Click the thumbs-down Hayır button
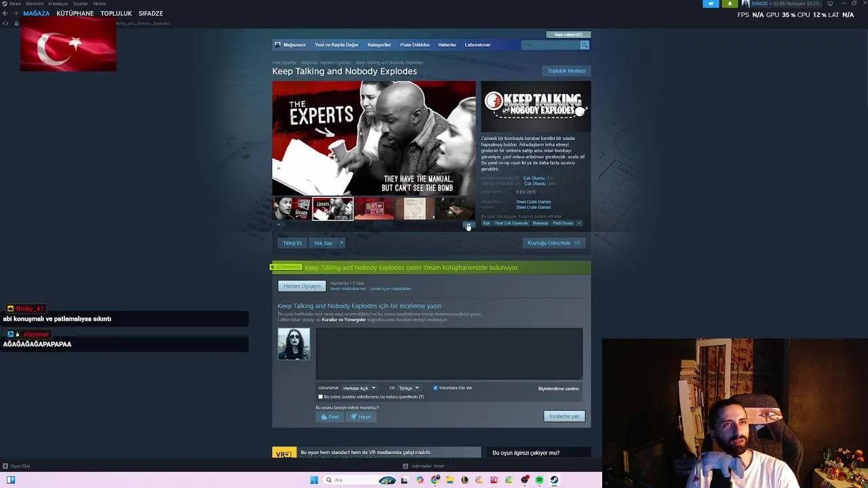 point(361,417)
